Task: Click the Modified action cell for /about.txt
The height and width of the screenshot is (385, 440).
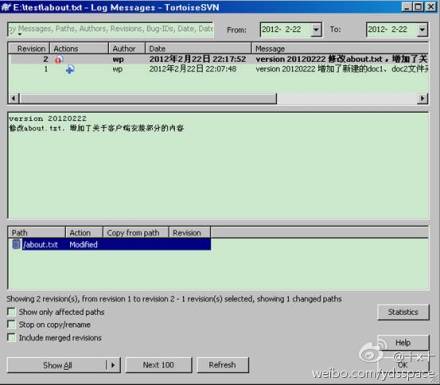Action: [x=83, y=244]
